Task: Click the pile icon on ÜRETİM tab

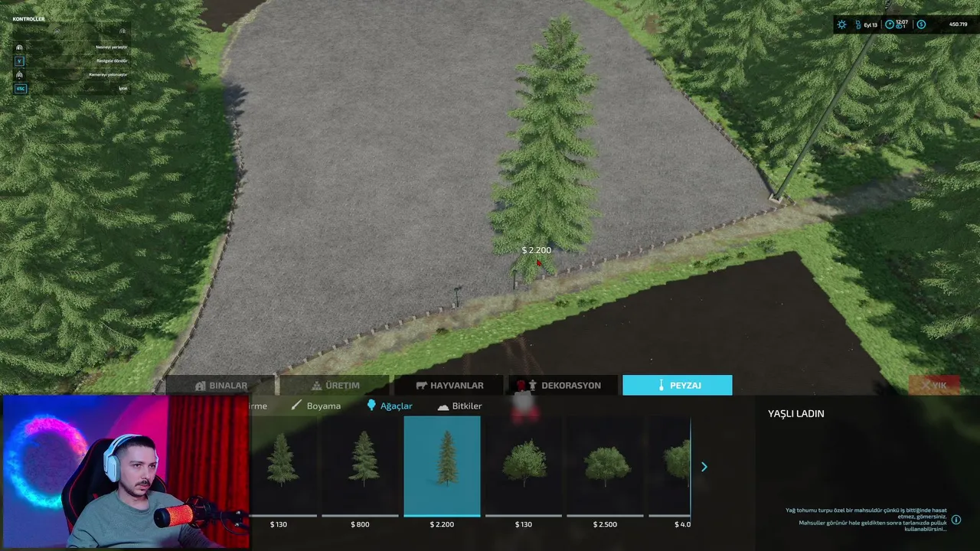Action: click(x=316, y=386)
